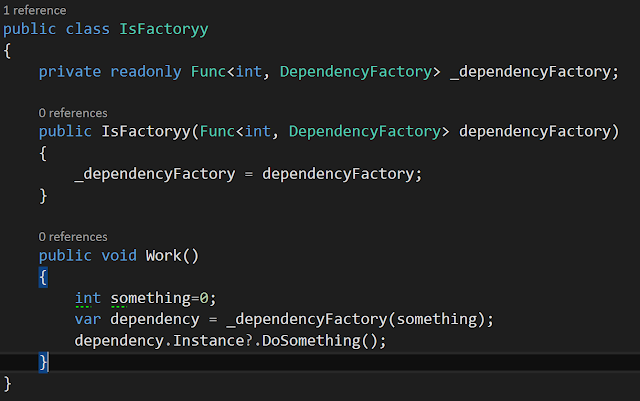Click the 'dependency' variable after var

click(155, 319)
